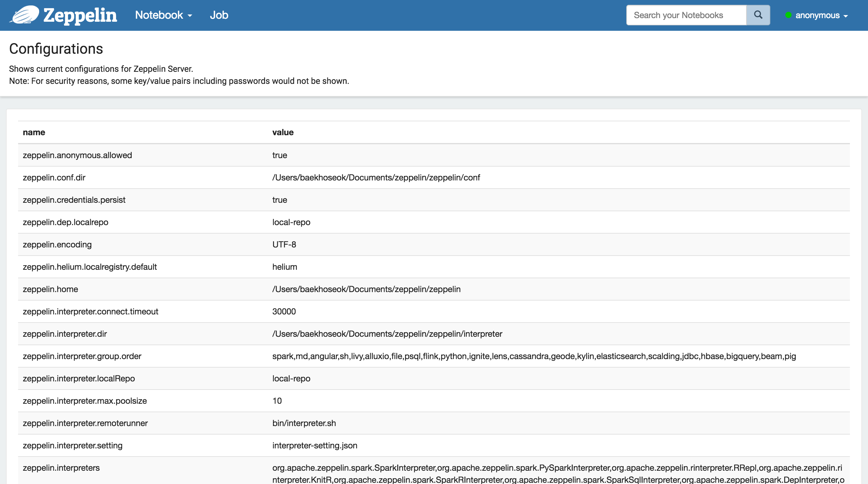Click the Zeppelin airship logo icon
The image size is (868, 484).
24,15
